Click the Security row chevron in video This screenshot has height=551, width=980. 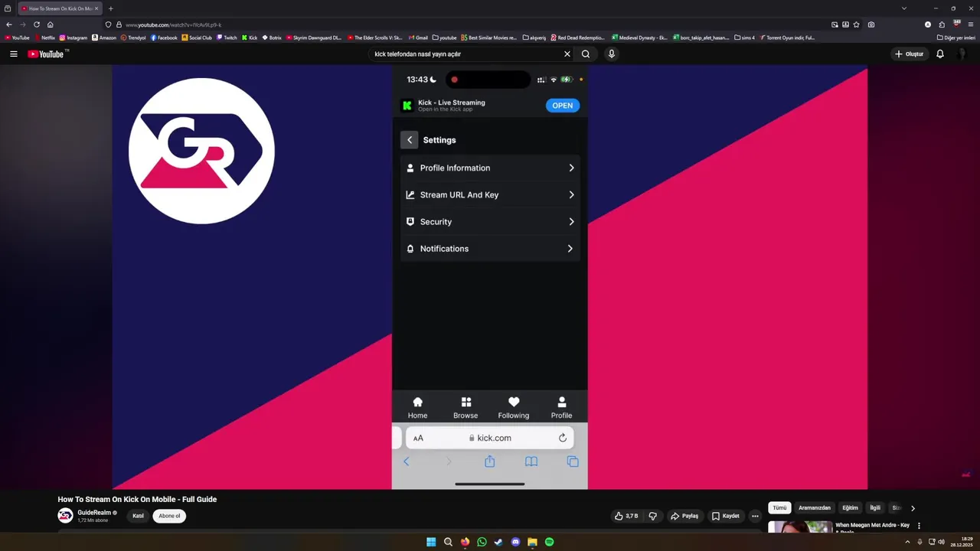[571, 222]
